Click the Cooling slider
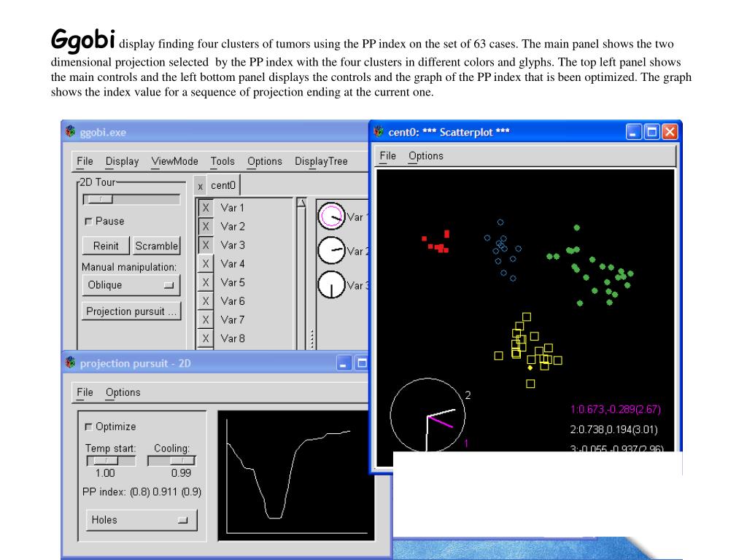This screenshot has height=560, width=747. pyautogui.click(x=171, y=461)
